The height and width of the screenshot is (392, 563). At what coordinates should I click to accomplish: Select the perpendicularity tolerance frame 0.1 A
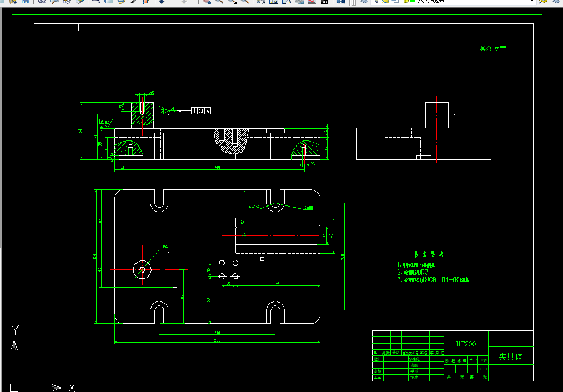pyautogui.click(x=200, y=111)
